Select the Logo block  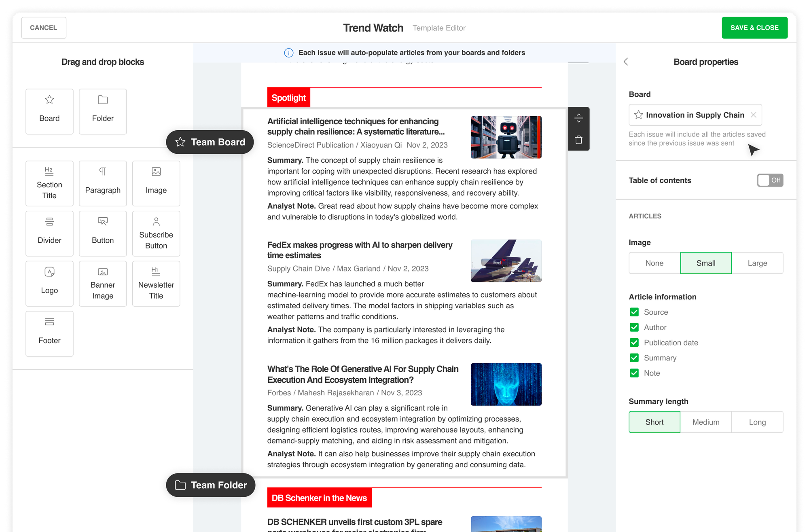point(49,284)
